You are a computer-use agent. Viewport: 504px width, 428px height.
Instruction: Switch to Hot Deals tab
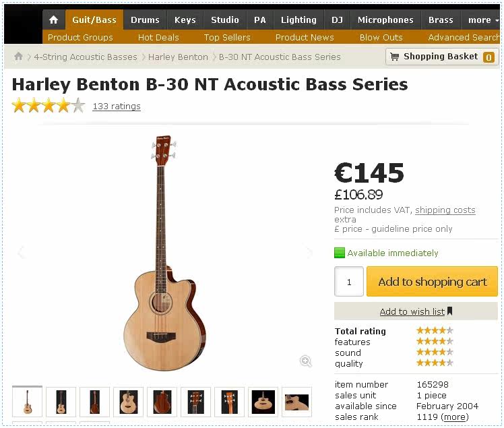[x=158, y=37]
